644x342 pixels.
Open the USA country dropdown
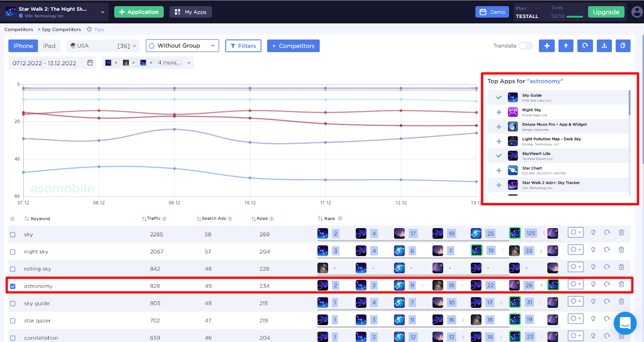(x=103, y=46)
